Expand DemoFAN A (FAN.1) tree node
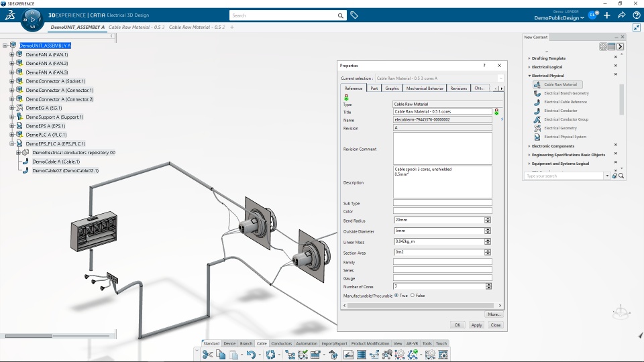Viewport: 644px width, 362px height. click(12, 54)
